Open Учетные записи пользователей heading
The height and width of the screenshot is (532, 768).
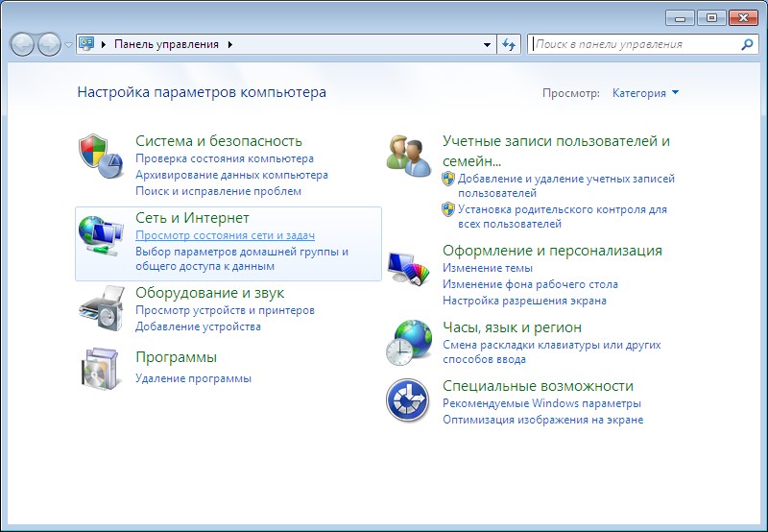click(556, 151)
